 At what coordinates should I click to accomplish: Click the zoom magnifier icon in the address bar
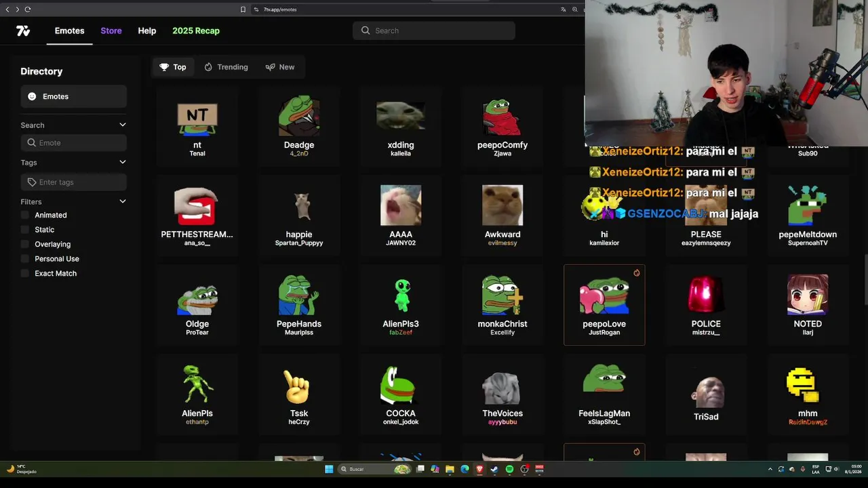coord(574,9)
